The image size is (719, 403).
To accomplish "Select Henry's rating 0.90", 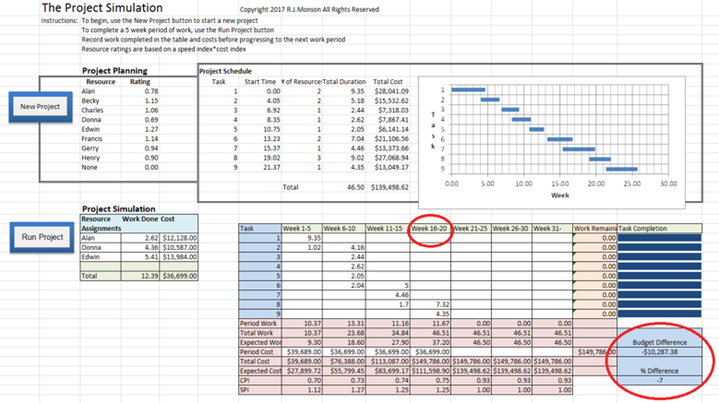I will click(x=151, y=158).
